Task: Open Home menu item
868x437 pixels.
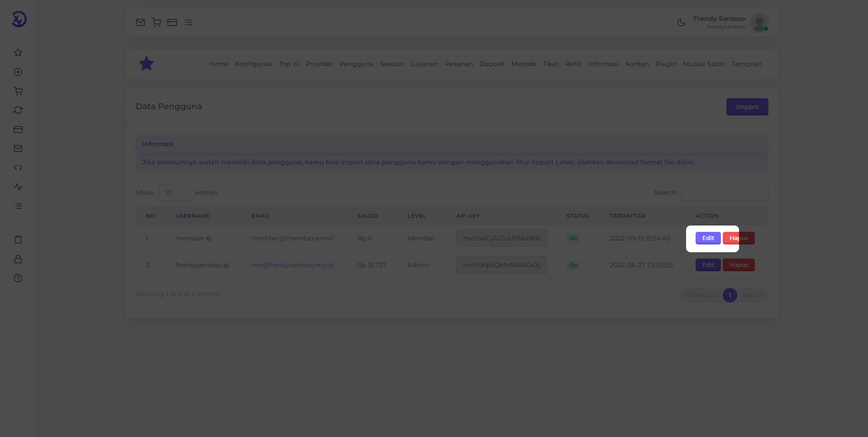Action: click(x=219, y=64)
